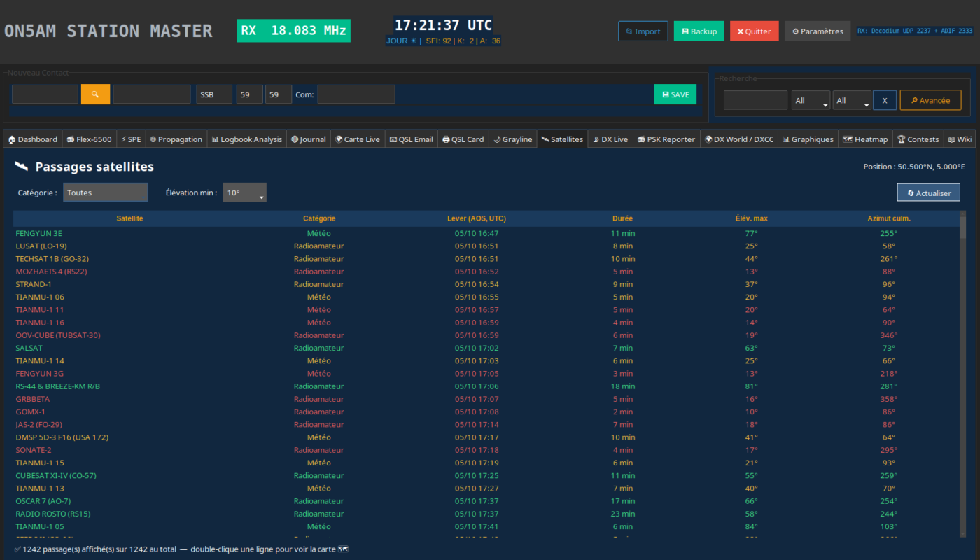Select the OSCAR 7 (AO-7) row
The image size is (980, 560).
[x=486, y=501]
